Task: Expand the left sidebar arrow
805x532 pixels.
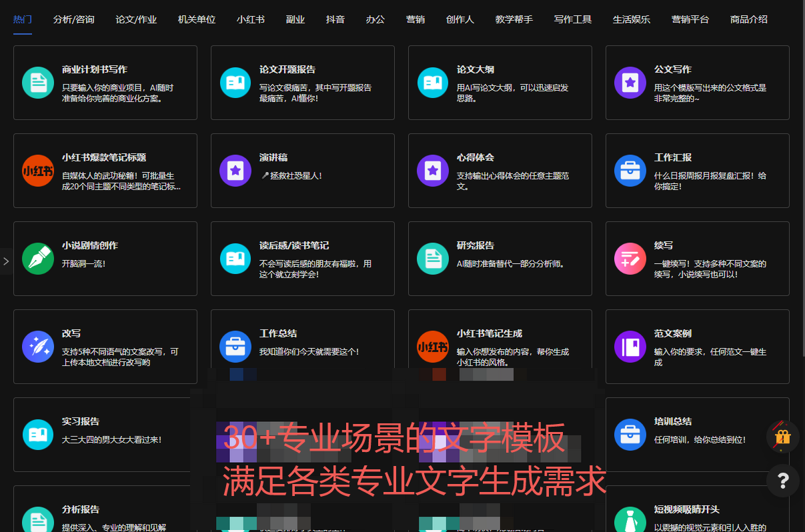Action: (x=5, y=260)
